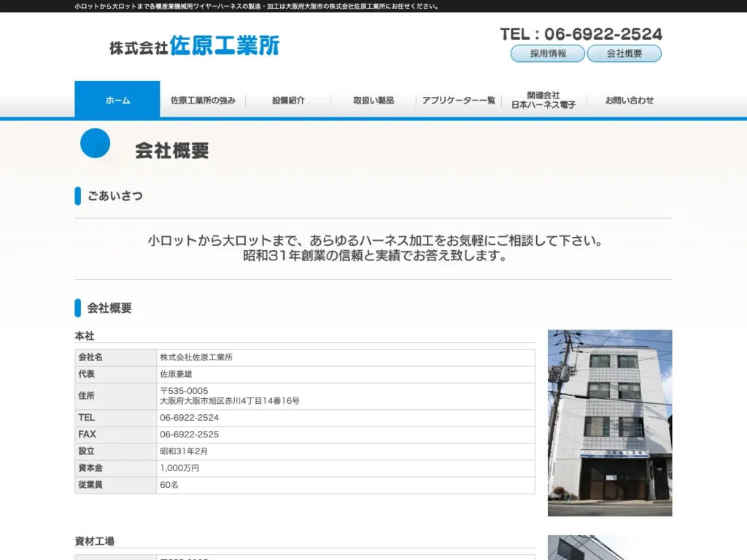Open 佐原工業所の強み menu item
Viewport: 747px width, 560px height.
(203, 101)
